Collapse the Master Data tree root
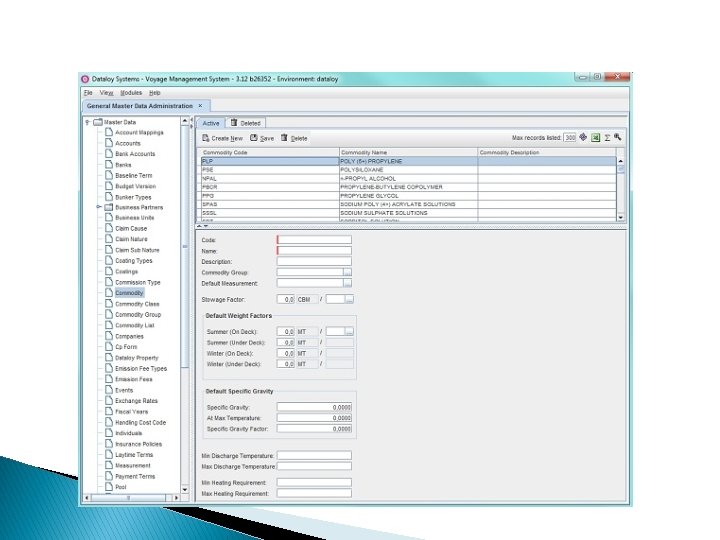The image size is (720, 540). pyautogui.click(x=87, y=122)
